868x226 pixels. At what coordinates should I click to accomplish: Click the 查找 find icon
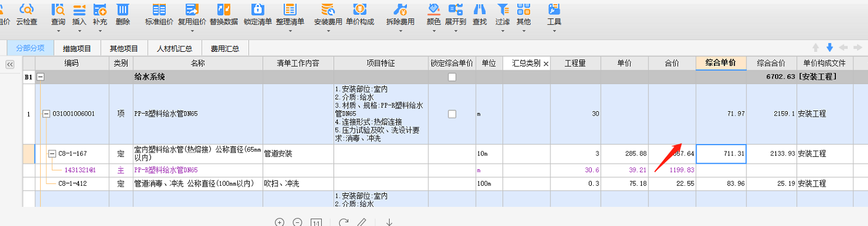pyautogui.click(x=480, y=9)
